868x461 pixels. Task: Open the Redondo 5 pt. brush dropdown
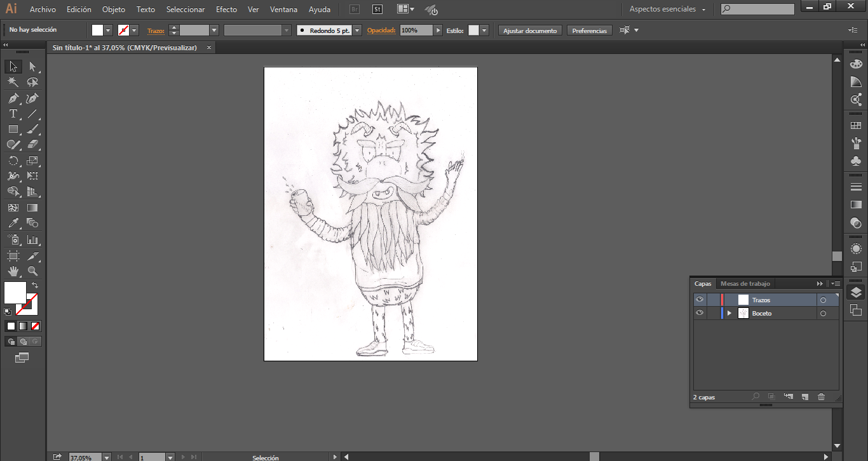coord(357,30)
